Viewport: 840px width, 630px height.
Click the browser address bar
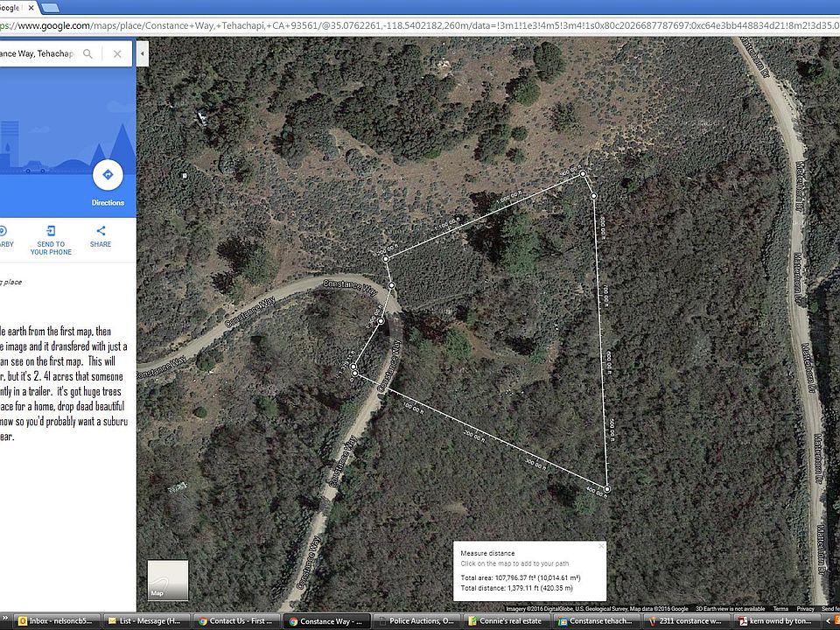click(x=350, y=26)
